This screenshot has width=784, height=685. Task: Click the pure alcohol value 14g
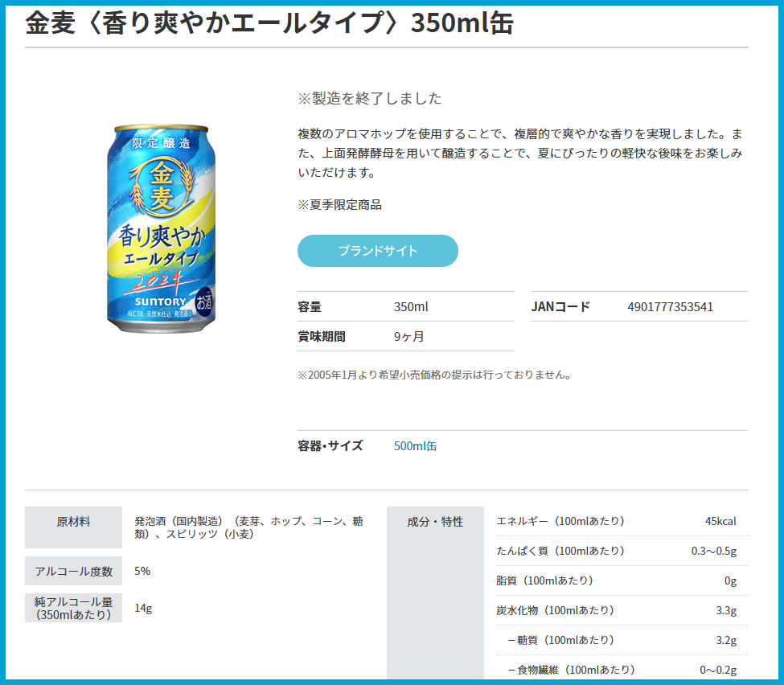(143, 608)
